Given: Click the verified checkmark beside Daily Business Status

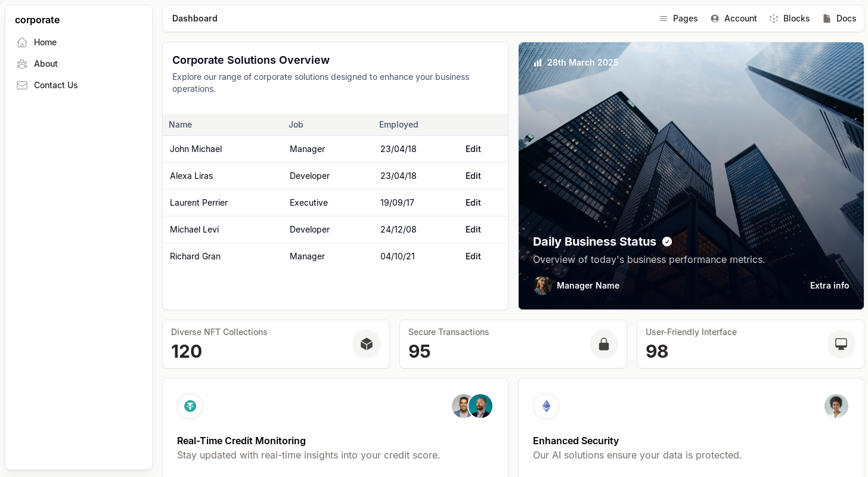Looking at the screenshot, I should (x=667, y=241).
